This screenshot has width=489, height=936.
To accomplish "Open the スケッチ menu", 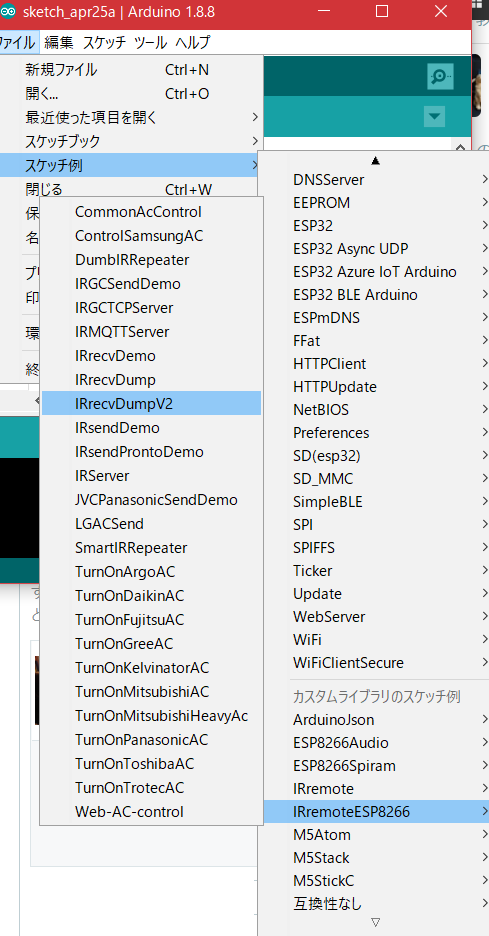I will click(x=104, y=42).
